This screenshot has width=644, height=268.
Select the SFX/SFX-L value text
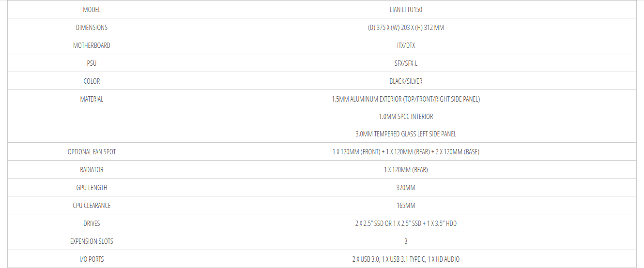point(406,63)
